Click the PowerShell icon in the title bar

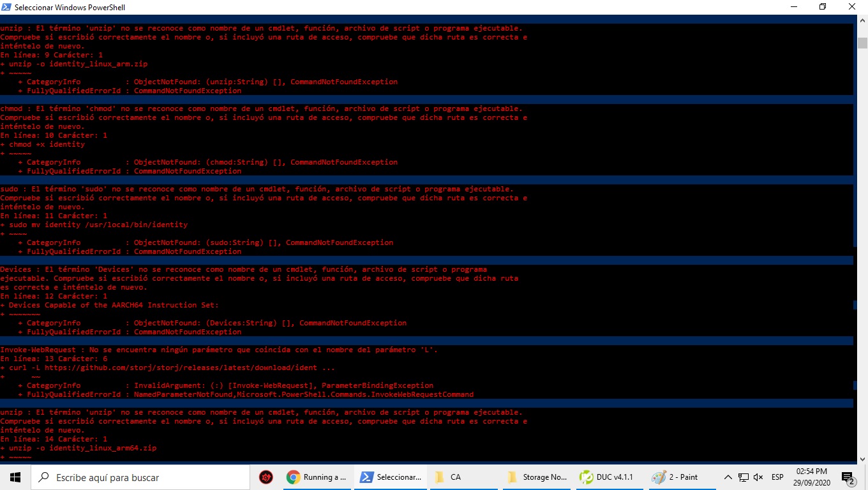coord(6,7)
